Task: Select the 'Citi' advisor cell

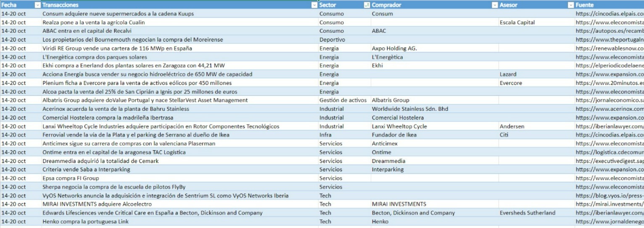Action: point(536,135)
